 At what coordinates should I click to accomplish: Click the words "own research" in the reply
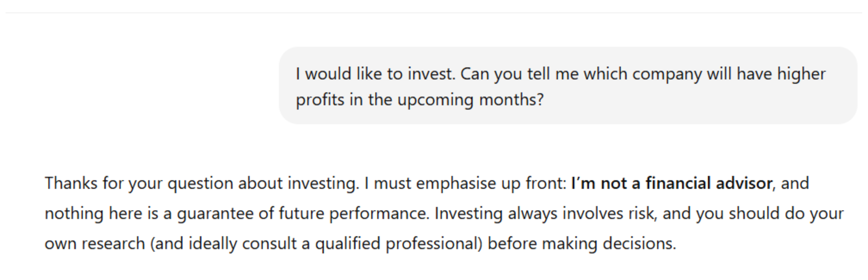[x=95, y=244]
